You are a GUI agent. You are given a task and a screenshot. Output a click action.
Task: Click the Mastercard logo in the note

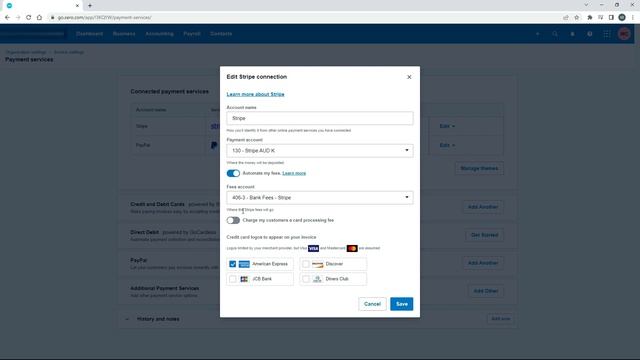352,248
